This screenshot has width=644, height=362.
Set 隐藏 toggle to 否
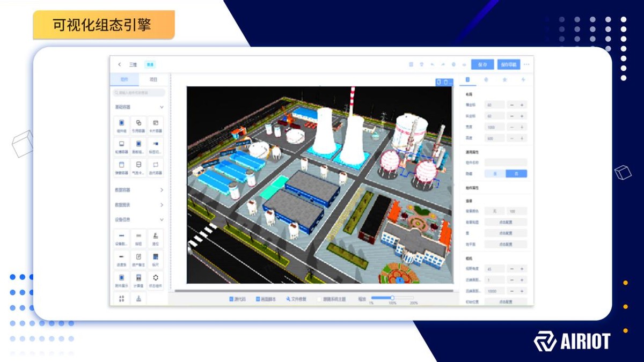(x=516, y=174)
